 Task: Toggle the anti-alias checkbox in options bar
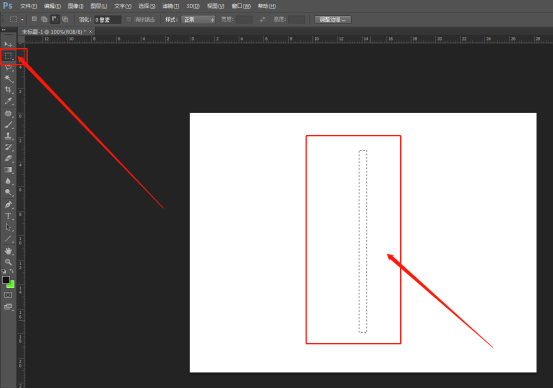pyautogui.click(x=129, y=20)
